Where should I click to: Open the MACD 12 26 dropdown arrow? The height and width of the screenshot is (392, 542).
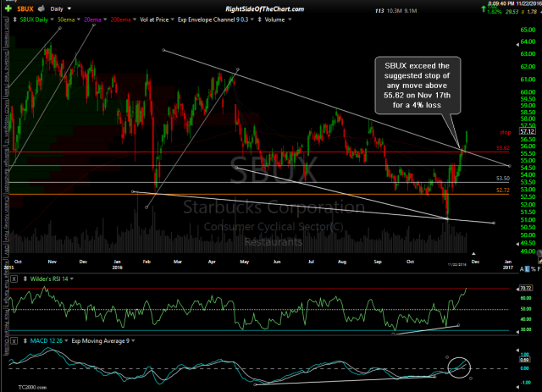click(x=66, y=341)
